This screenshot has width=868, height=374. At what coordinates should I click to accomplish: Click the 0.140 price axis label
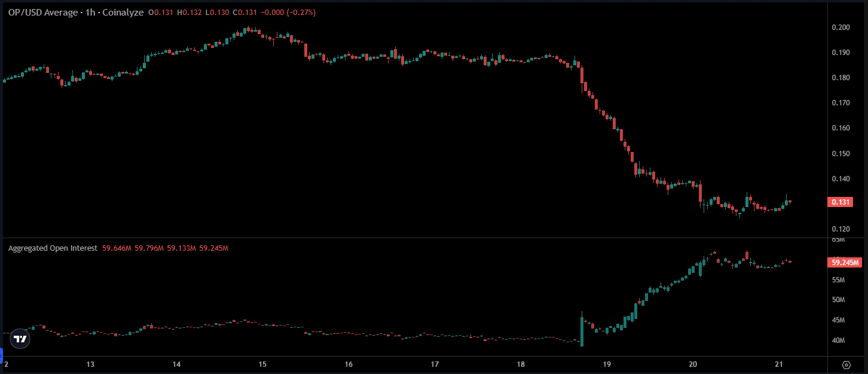click(841, 179)
